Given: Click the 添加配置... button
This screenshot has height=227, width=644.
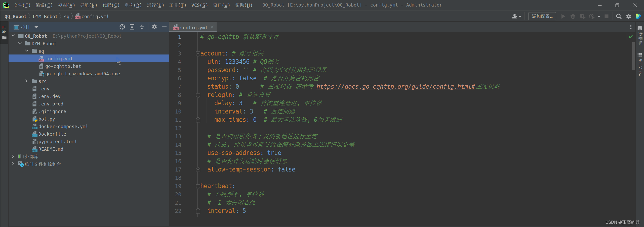Looking at the screenshot, I should point(542,16).
